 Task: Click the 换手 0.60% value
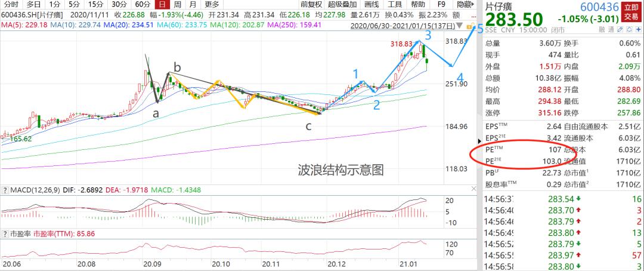[630, 44]
